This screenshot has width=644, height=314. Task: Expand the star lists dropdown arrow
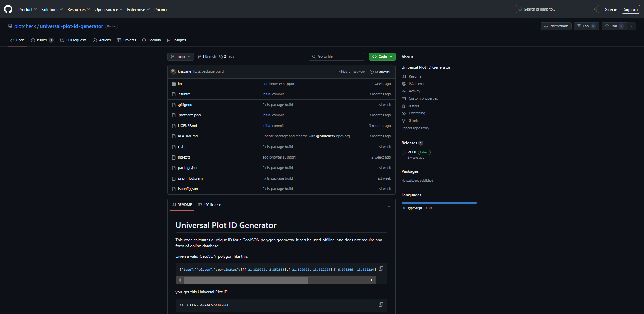pyautogui.click(x=631, y=26)
